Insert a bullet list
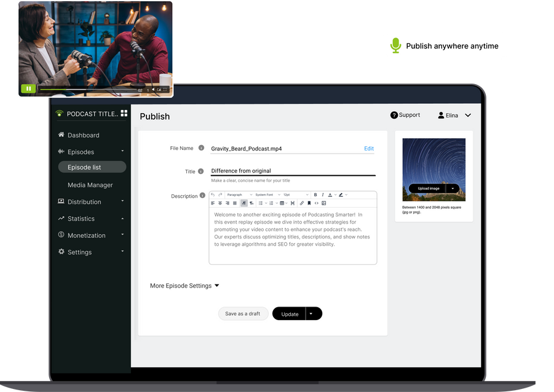Viewport: 554px width, 392px height. tap(260, 203)
